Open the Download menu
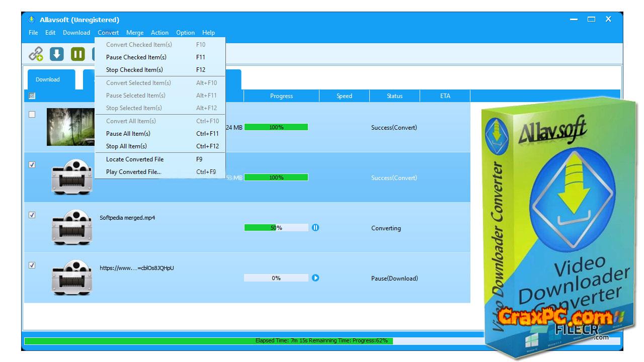644x362 pixels. pyautogui.click(x=76, y=33)
